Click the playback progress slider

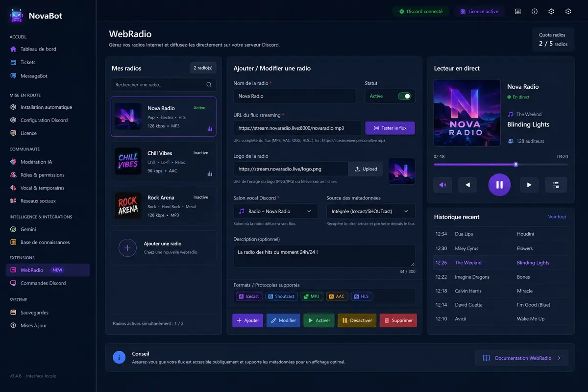pos(501,165)
